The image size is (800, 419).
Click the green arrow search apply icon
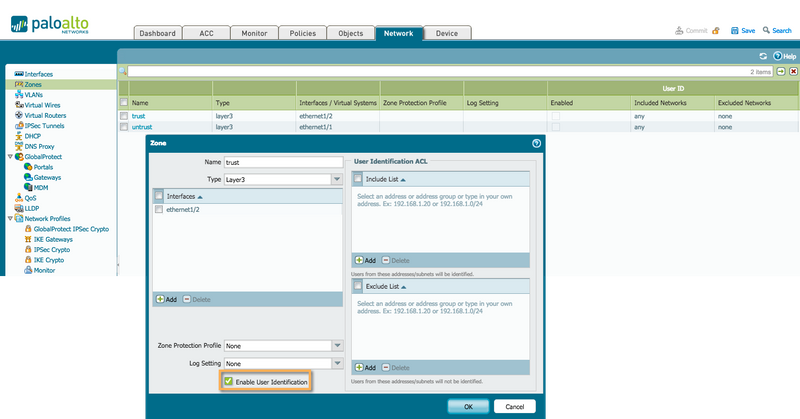point(781,71)
